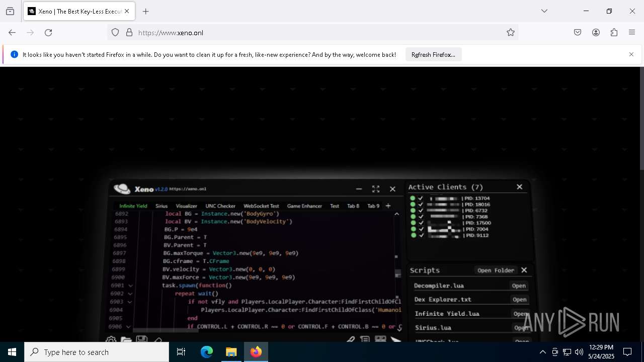Toggle checkbox for client PID 7368
This screenshot has height=362, width=644.
pyautogui.click(x=421, y=217)
